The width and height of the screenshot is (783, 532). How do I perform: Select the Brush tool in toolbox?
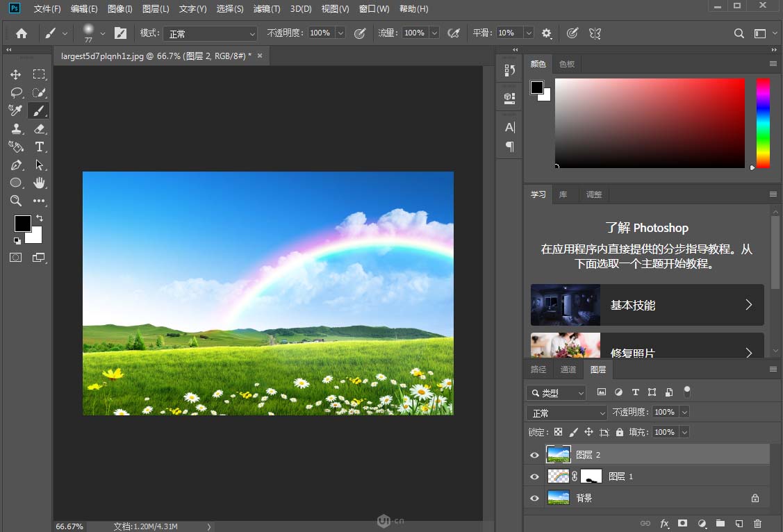tap(39, 110)
